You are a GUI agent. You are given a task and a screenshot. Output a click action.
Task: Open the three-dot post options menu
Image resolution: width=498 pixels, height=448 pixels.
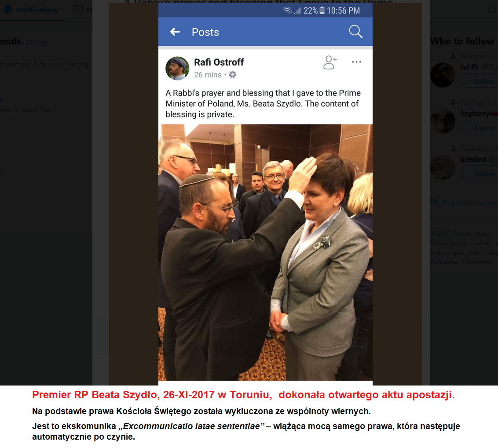(356, 62)
